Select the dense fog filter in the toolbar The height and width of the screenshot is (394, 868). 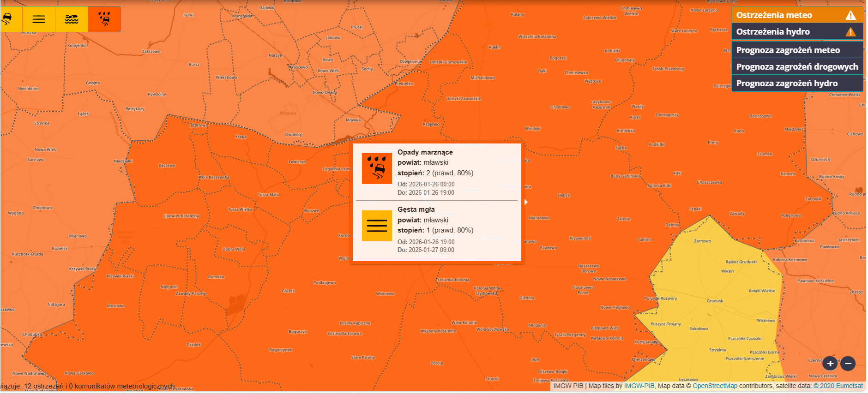pos(39,19)
